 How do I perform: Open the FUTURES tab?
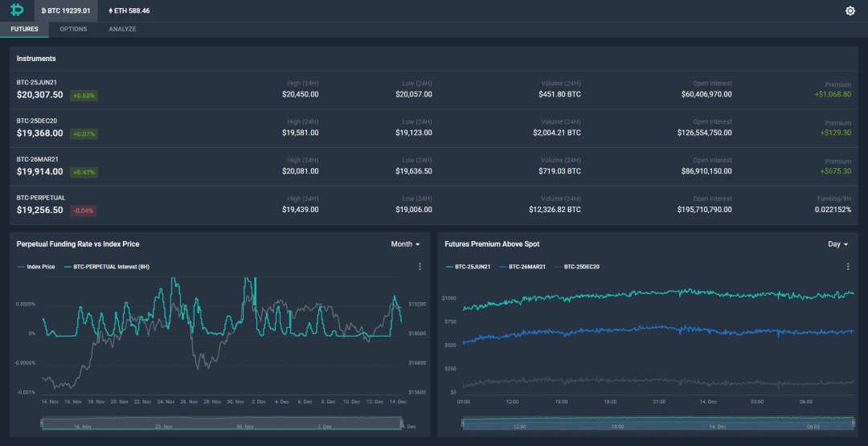point(24,29)
